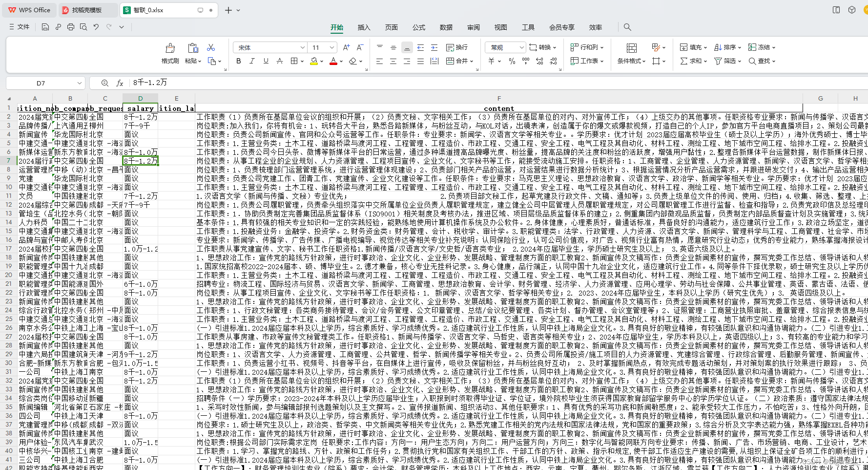
Task: Click the thousands separator icon
Action: pyautogui.click(x=525, y=61)
